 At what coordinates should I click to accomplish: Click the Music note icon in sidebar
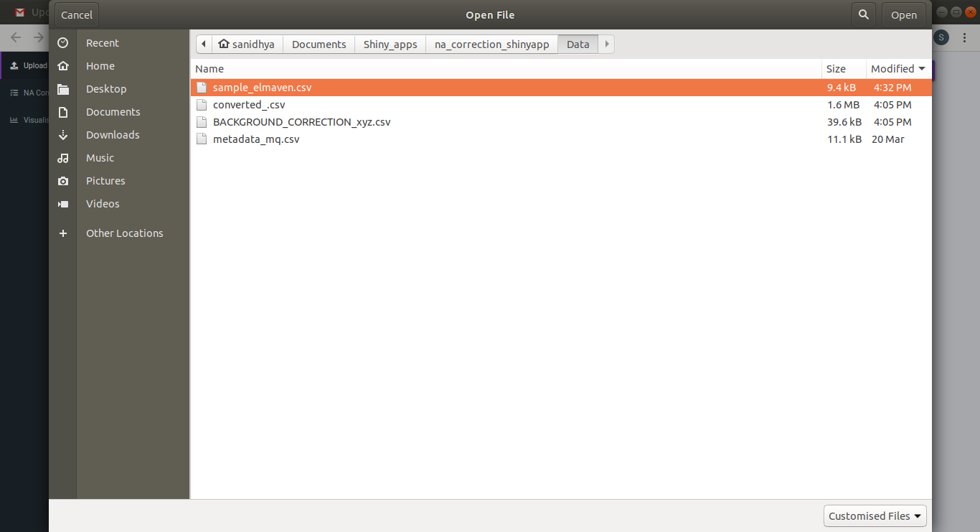click(x=63, y=158)
